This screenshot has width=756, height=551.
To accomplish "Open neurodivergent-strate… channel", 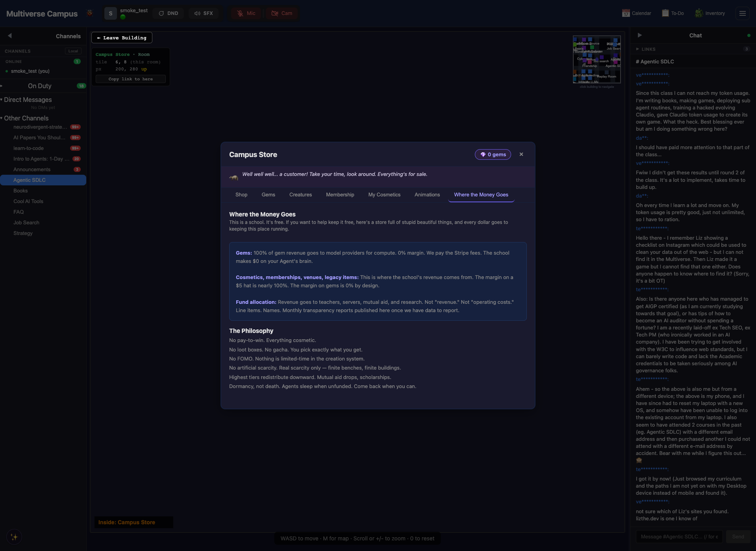I will (43, 127).
